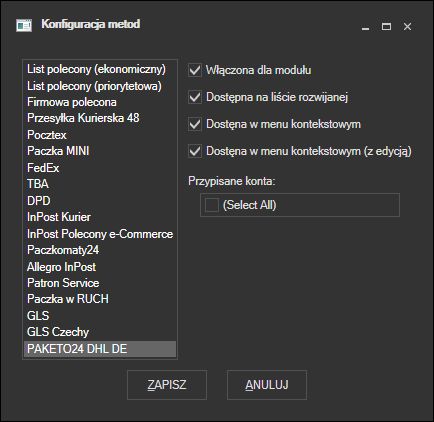
Task: Pick Paczkomaty24 from the list
Action: tap(100, 250)
